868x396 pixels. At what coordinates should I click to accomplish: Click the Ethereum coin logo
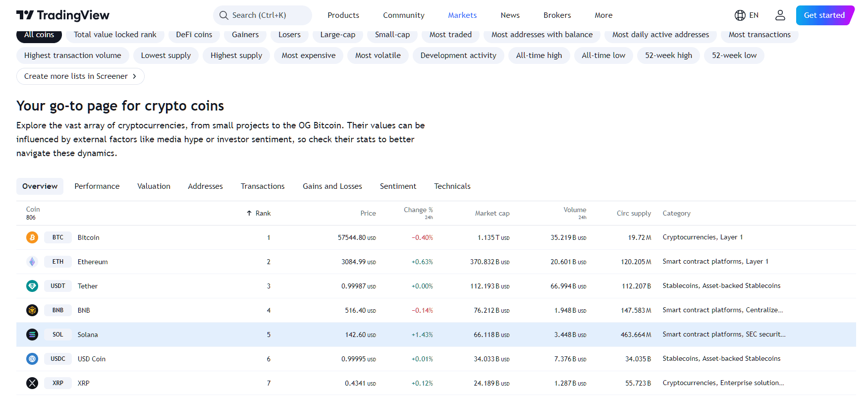tap(32, 262)
